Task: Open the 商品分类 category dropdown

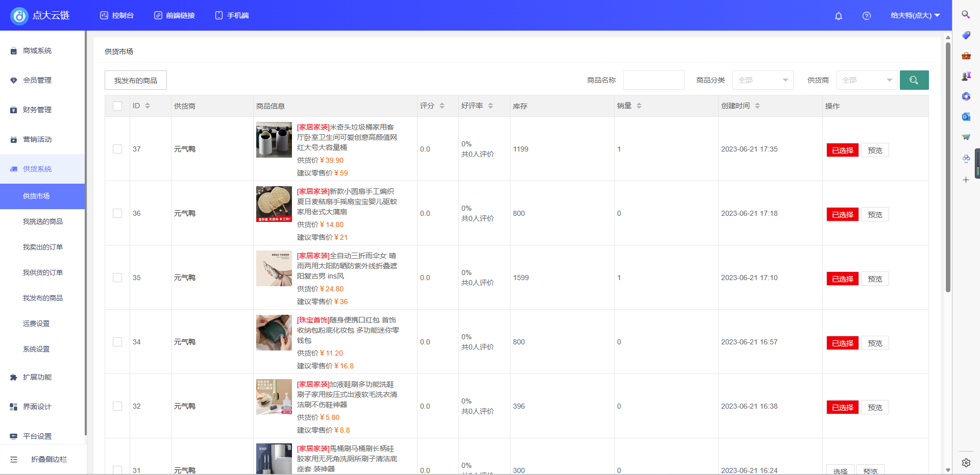Action: click(x=763, y=80)
